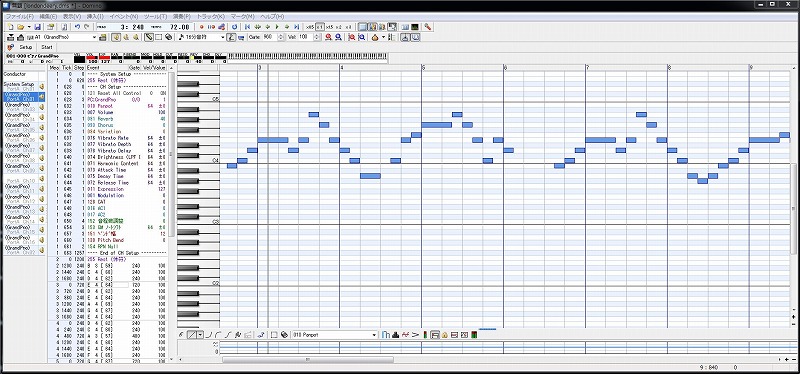
Task: Click the zoom in magnifier icon
Action: [x=328, y=37]
